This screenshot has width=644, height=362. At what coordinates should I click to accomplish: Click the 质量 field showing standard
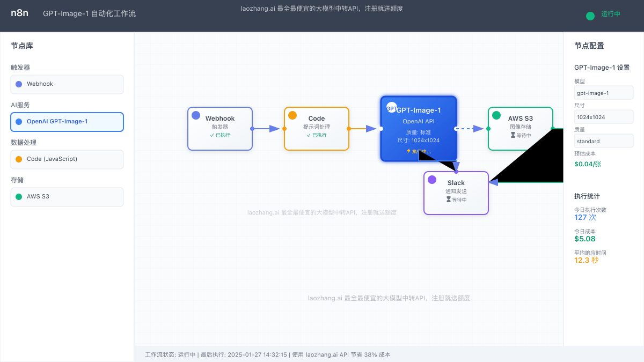[604, 141]
